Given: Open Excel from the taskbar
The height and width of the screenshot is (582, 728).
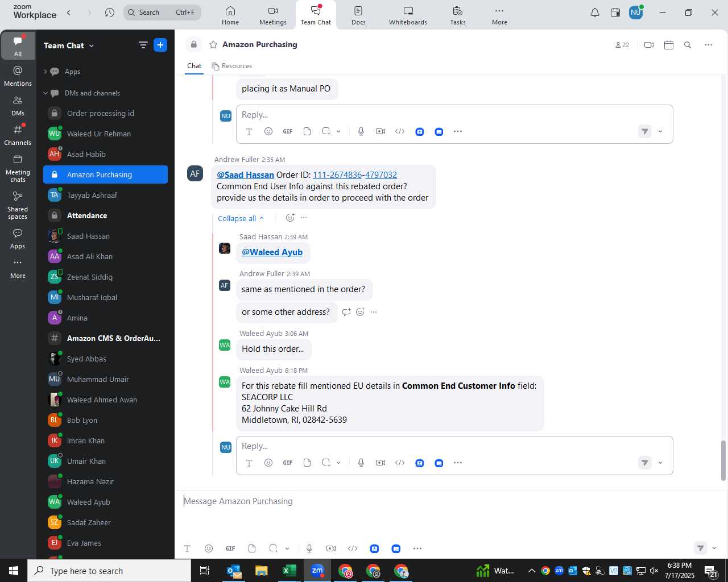Looking at the screenshot, I should click(x=289, y=571).
